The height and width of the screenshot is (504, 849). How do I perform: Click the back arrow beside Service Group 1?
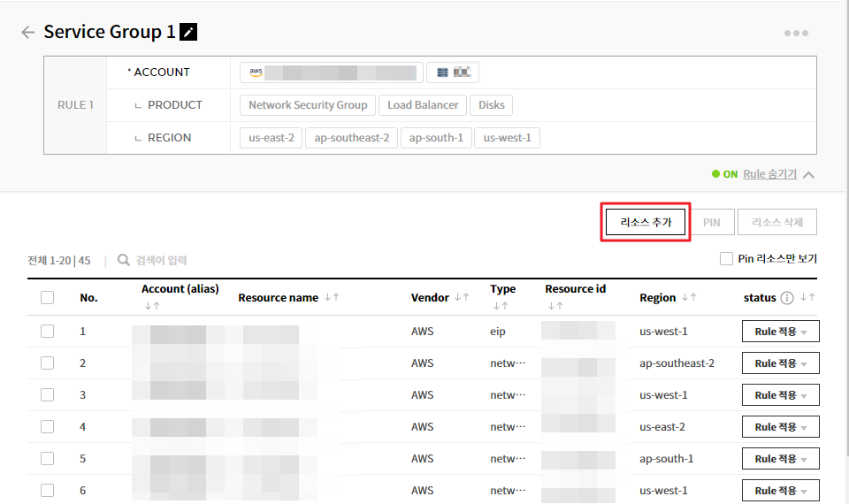coord(27,33)
